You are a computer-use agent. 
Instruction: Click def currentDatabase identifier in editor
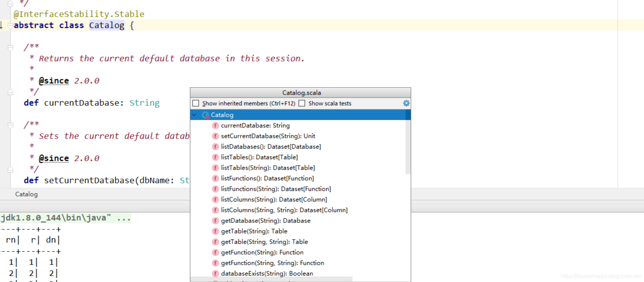coord(82,103)
